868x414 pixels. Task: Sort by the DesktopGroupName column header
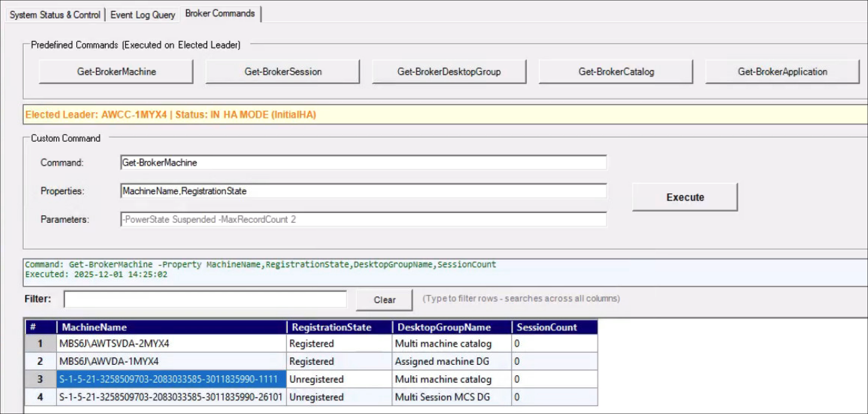(452, 327)
